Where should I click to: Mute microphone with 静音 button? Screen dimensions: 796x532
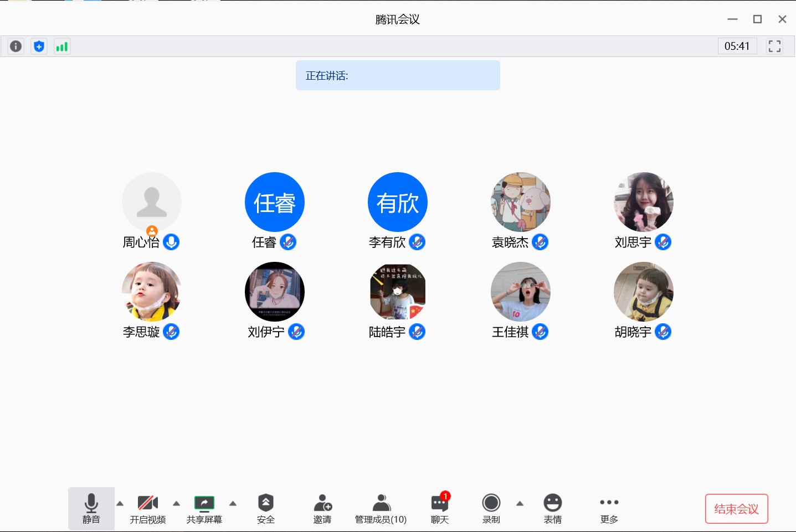click(91, 509)
